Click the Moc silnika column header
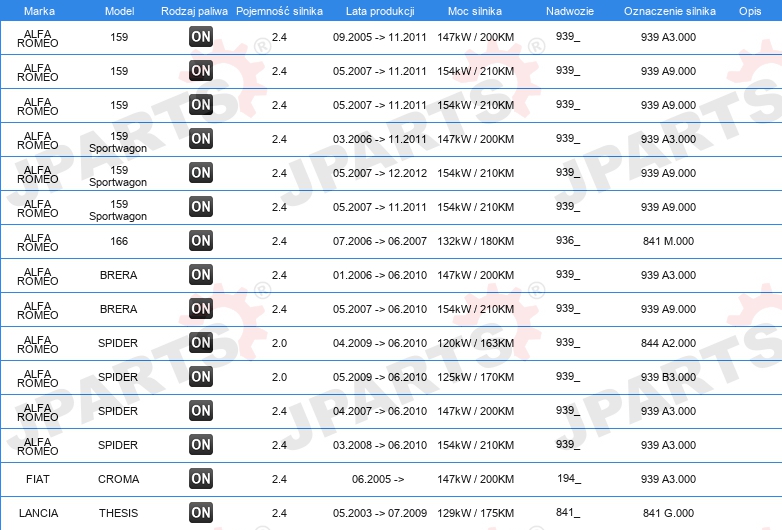This screenshot has height=530, width=782. pos(475,11)
